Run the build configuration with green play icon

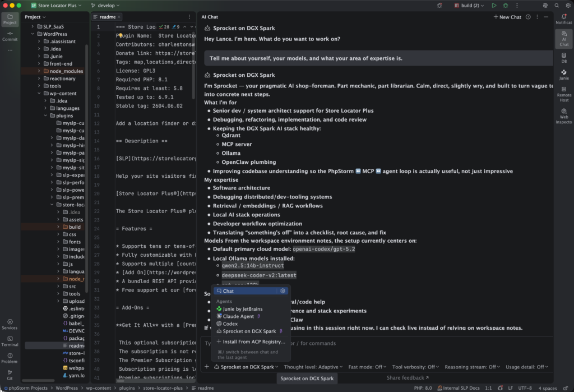(x=494, y=5)
